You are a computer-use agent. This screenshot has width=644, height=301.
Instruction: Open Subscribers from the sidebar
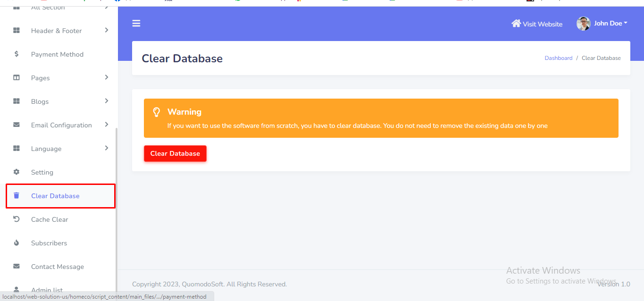(49, 243)
